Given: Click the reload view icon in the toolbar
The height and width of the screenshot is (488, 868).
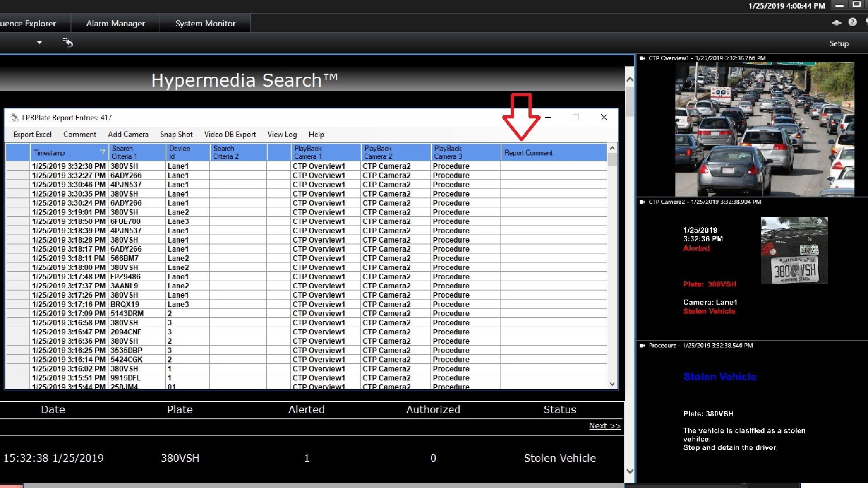Looking at the screenshot, I should pos(68,42).
